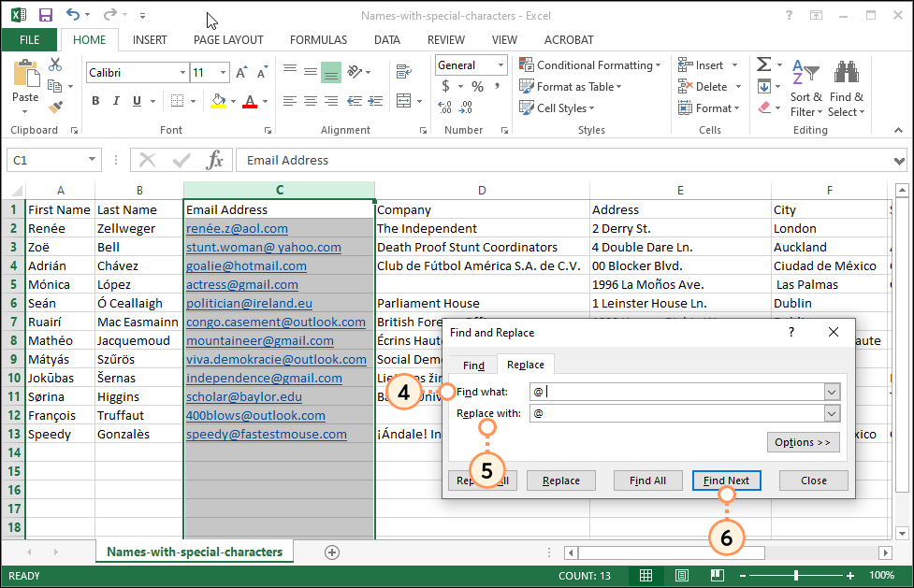Add a new sheet with plus button
The height and width of the screenshot is (588, 914).
click(332, 552)
